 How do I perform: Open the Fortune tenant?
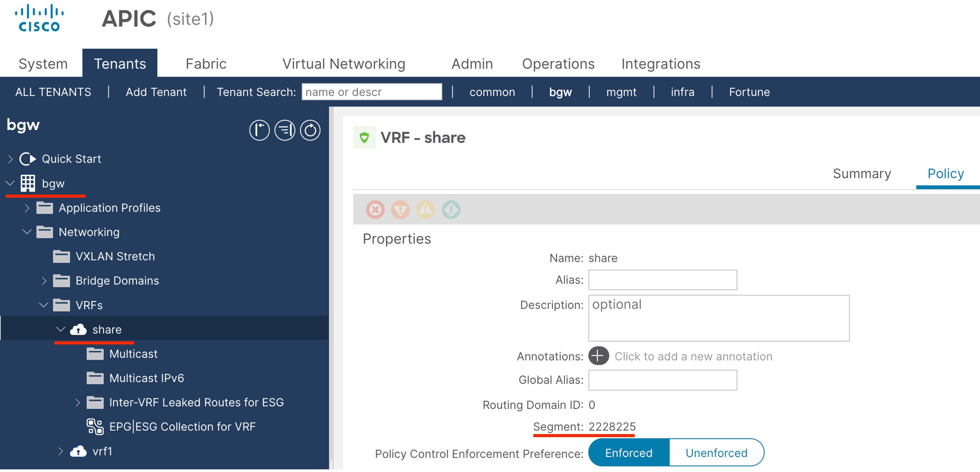[749, 92]
